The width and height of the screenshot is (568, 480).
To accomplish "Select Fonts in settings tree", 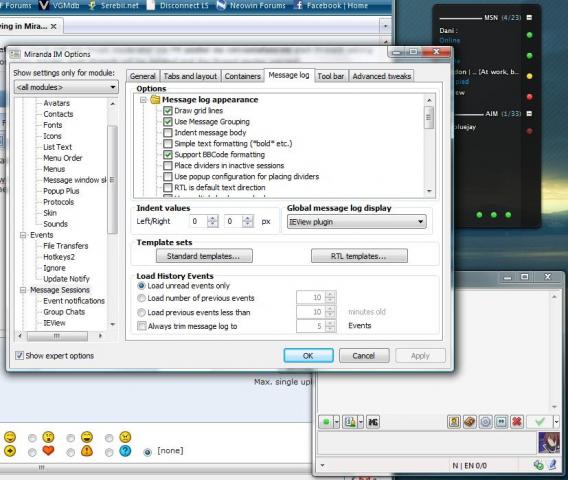I will (53, 125).
